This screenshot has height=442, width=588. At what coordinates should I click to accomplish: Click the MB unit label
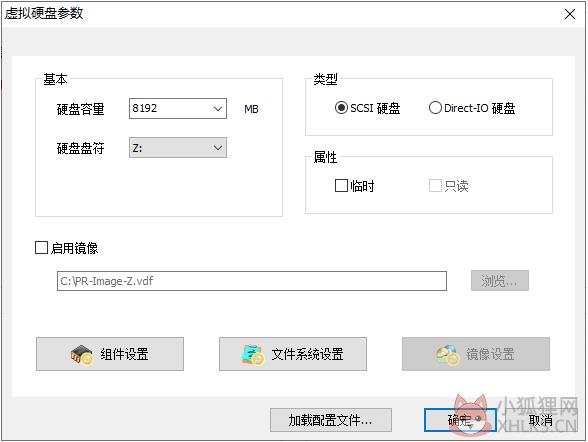tap(251, 109)
